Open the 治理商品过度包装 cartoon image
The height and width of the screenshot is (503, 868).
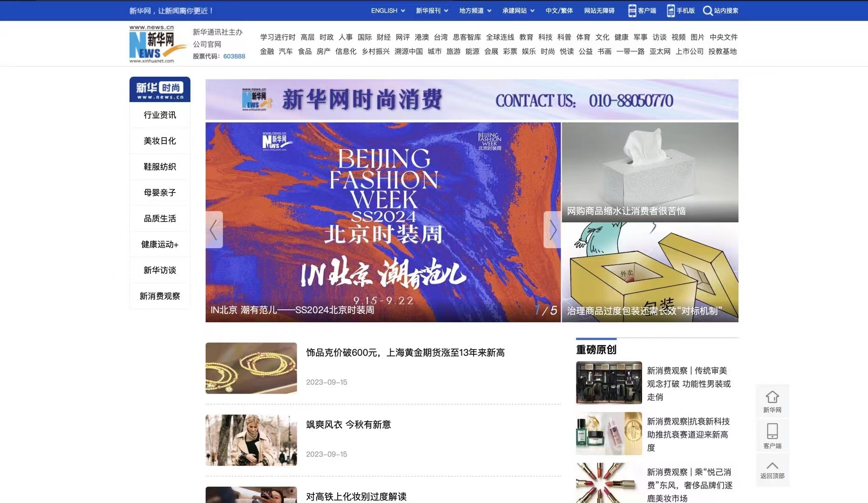[x=650, y=272]
